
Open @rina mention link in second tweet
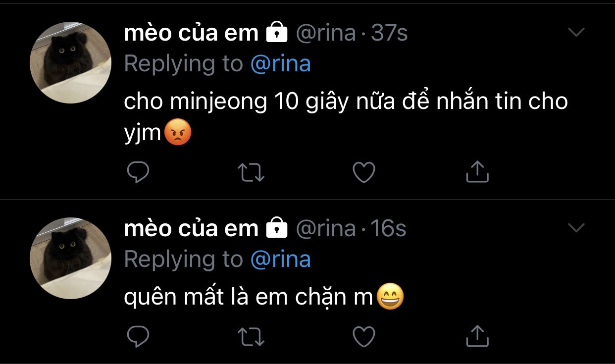281,259
